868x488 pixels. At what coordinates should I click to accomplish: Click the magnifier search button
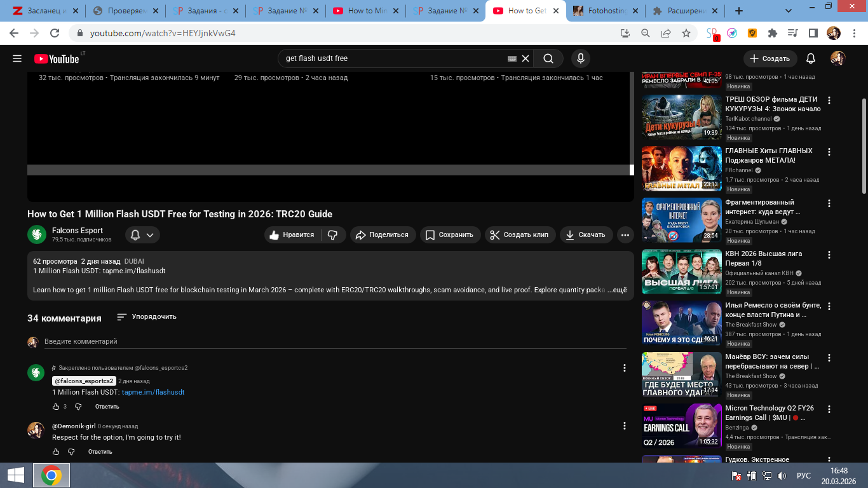(x=548, y=58)
